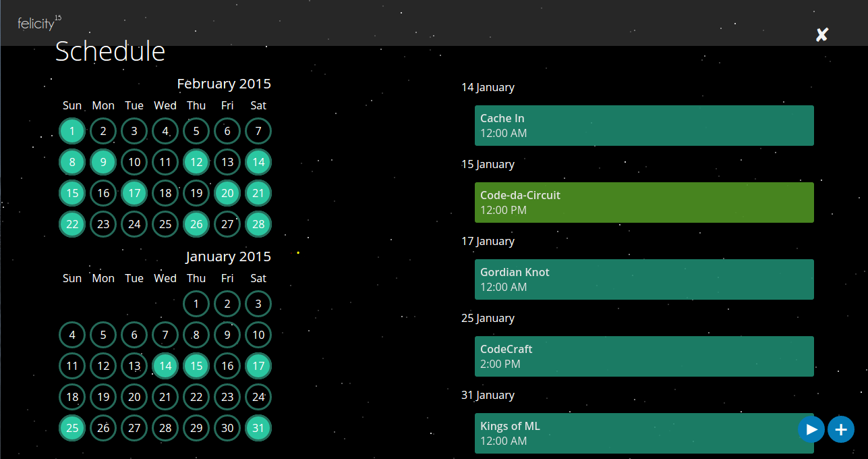This screenshot has height=459, width=868.
Task: Pick February 26 in the calendar
Action: (x=196, y=224)
